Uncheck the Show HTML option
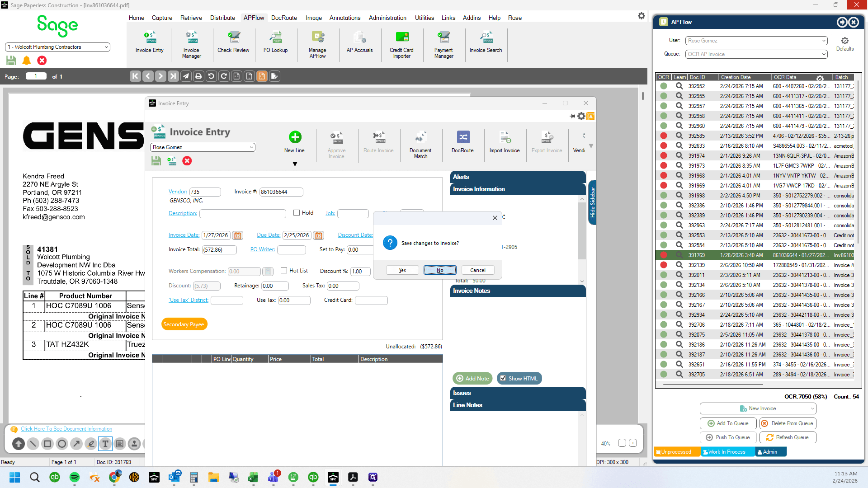Viewport: 868px width, 488px height. click(503, 378)
